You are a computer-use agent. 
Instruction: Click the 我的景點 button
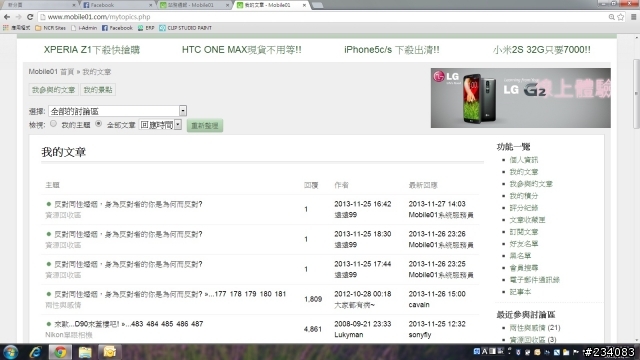[98, 90]
